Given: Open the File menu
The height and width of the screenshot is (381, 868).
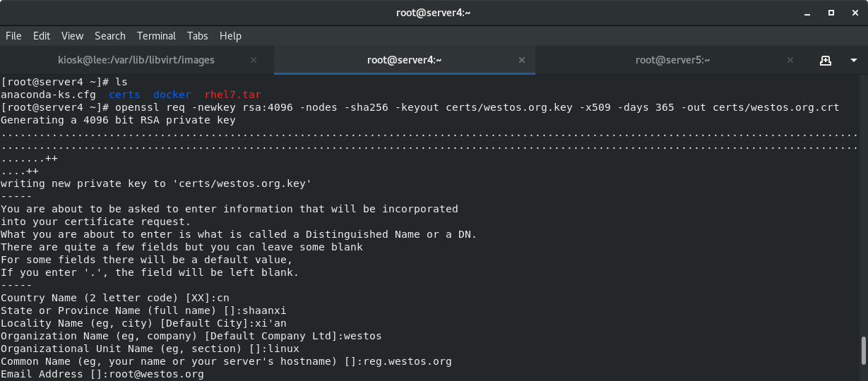Looking at the screenshot, I should 13,36.
